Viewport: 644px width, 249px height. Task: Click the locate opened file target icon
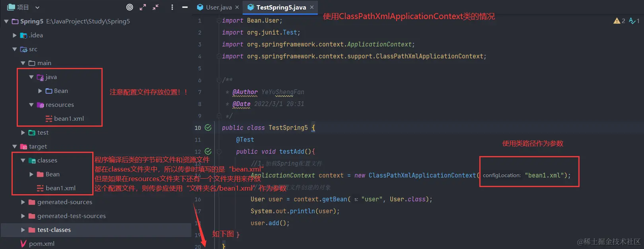[130, 7]
